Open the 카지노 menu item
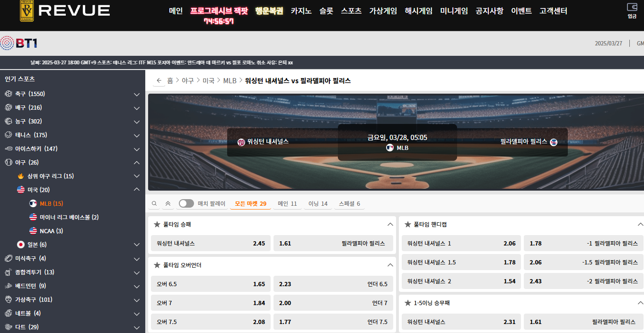The image size is (644, 333). click(301, 11)
